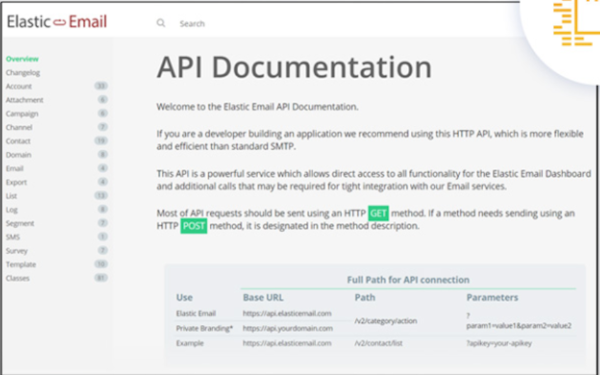This screenshot has height=375, width=600.
Task: Click the green POST method tag
Action: click(x=194, y=226)
